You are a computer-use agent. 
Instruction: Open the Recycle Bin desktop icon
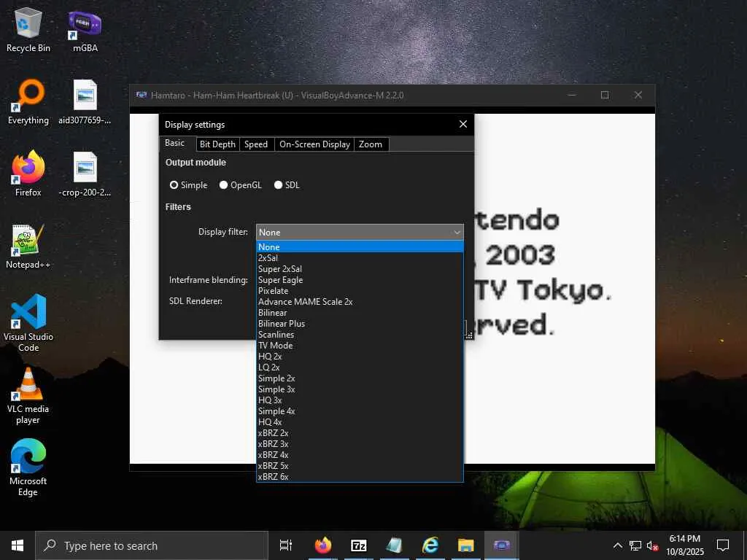coord(28,30)
